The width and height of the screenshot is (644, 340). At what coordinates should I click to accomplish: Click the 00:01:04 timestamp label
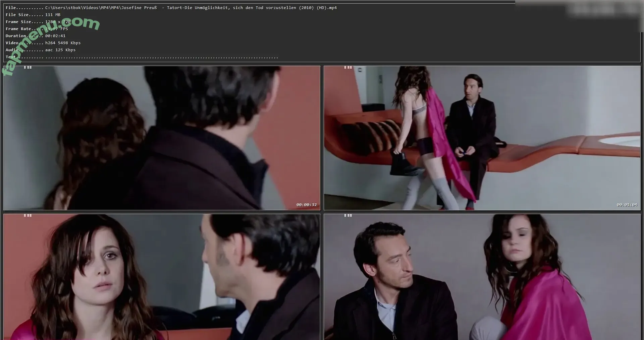tap(627, 205)
